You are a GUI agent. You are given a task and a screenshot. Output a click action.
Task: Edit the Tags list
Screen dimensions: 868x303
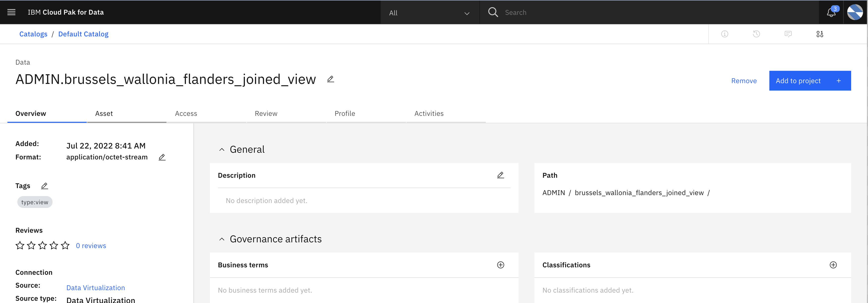tap(44, 186)
